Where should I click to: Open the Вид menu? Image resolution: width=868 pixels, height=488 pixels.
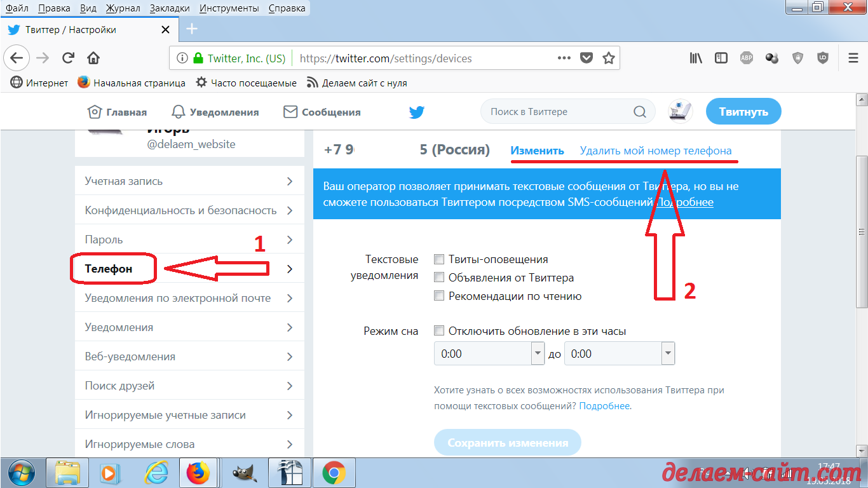coord(88,8)
